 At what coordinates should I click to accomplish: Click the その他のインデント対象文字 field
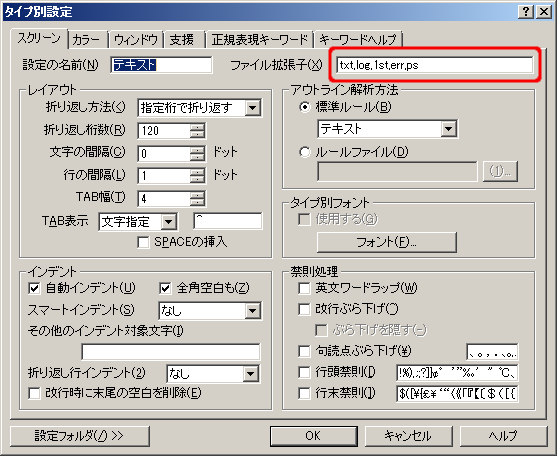171,352
